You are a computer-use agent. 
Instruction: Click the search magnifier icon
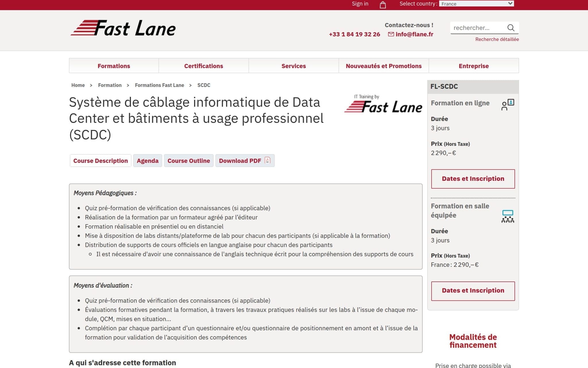(511, 28)
